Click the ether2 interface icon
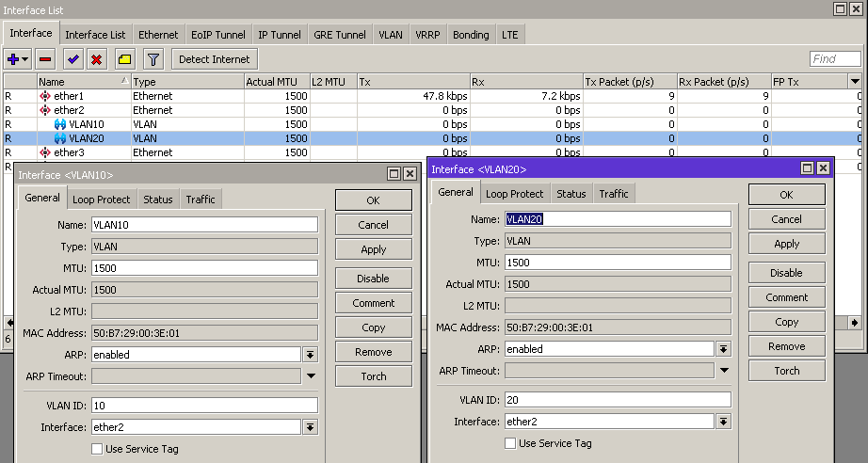This screenshot has height=463, width=868. [45, 110]
